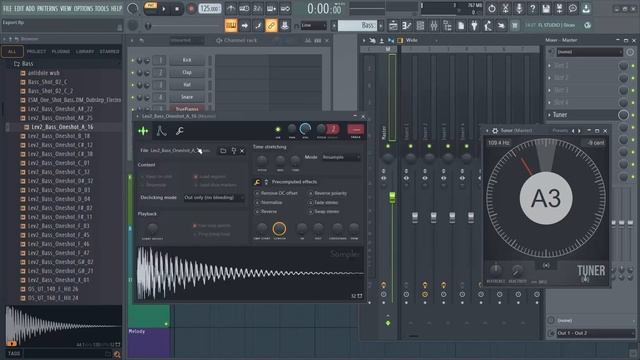This screenshot has width=640, height=360.
Task: Select the Snare channel button
Action: coord(187,97)
